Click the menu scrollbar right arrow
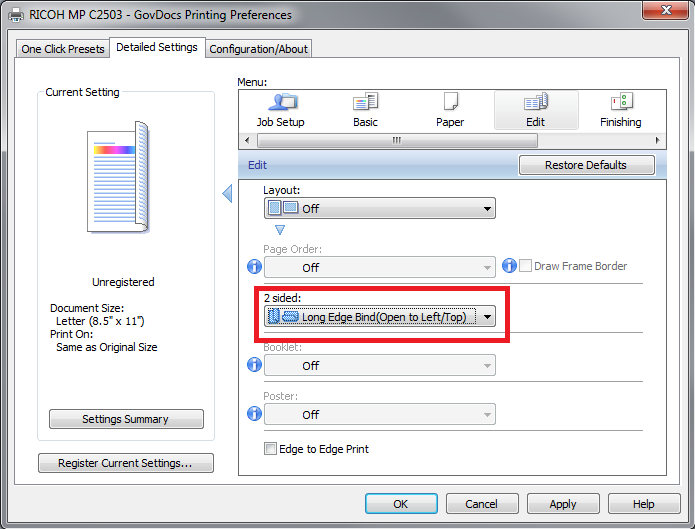This screenshot has width=695, height=529. [x=658, y=141]
